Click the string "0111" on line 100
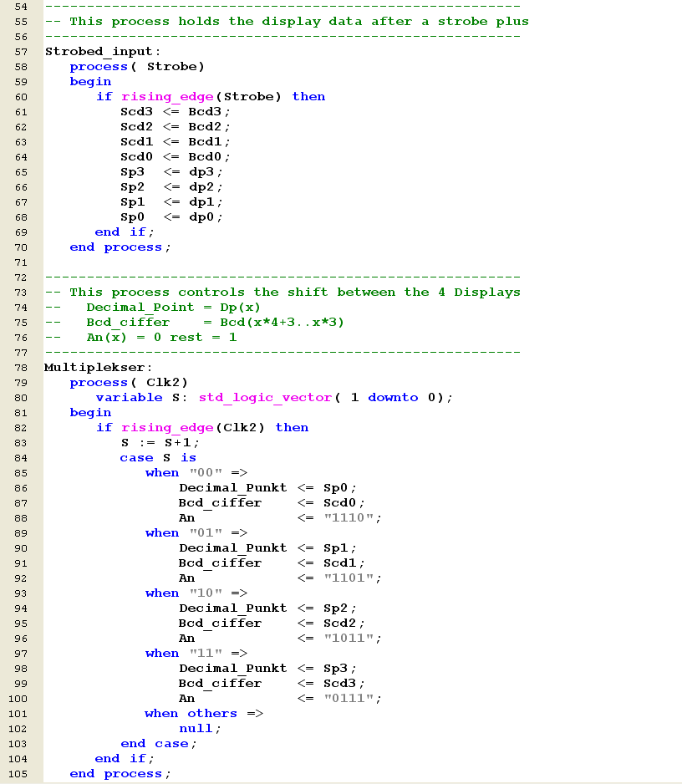 point(349,698)
